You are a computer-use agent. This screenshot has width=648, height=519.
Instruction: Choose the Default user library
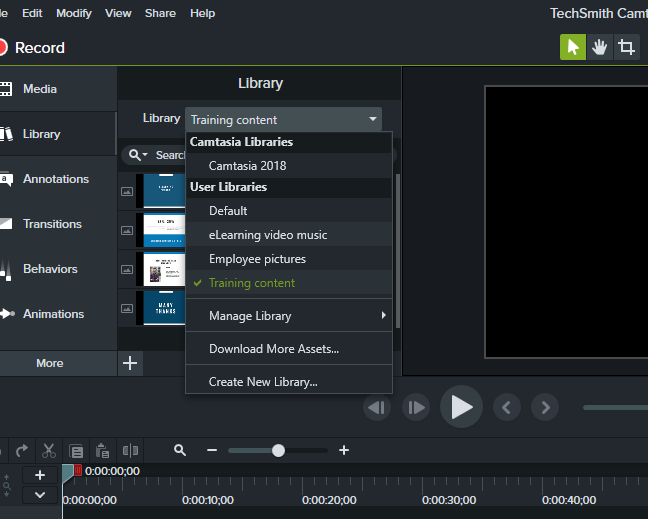coord(289,211)
